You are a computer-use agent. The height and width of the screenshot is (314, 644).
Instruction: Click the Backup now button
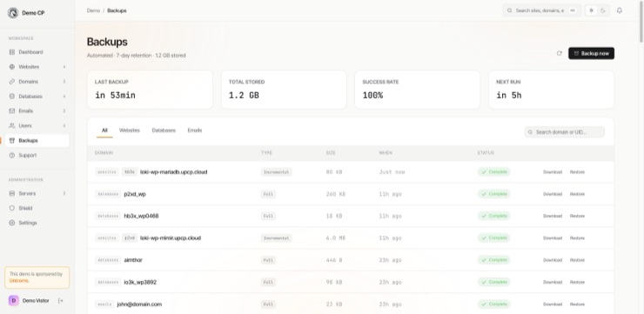(x=592, y=53)
